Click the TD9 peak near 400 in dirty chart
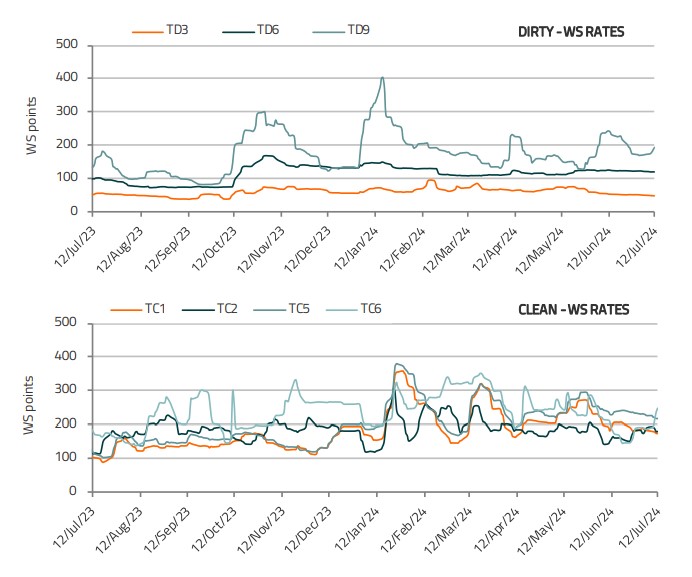The width and height of the screenshot is (692, 577). click(382, 78)
